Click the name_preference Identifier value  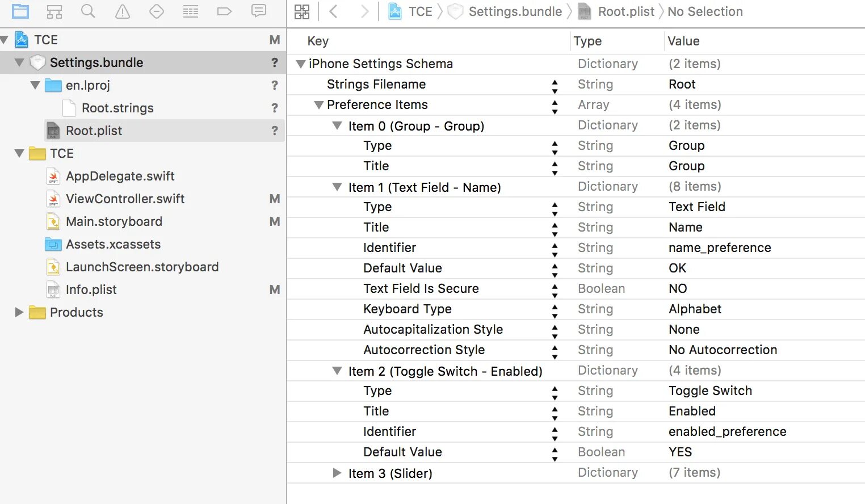click(x=720, y=247)
